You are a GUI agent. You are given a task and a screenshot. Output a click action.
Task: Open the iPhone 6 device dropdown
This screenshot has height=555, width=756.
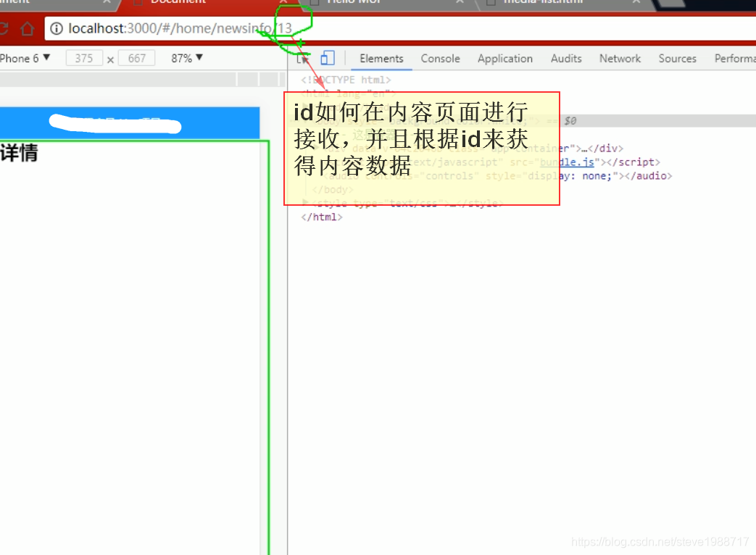point(25,58)
